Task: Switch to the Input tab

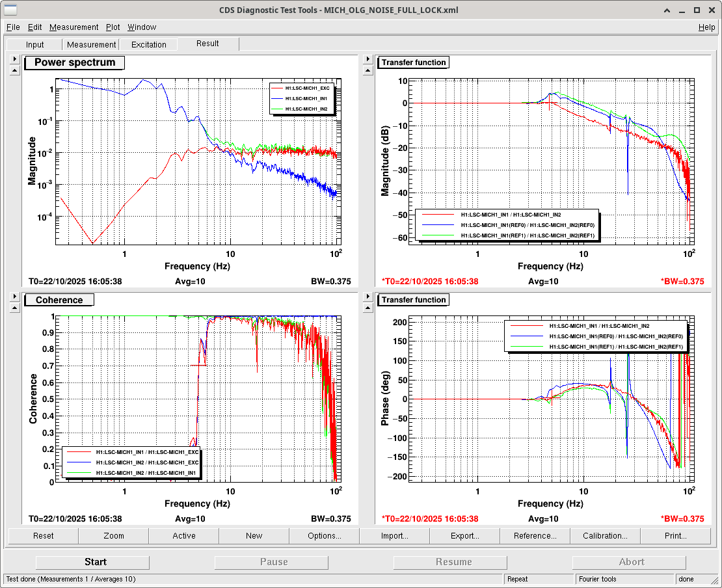Action: point(35,45)
